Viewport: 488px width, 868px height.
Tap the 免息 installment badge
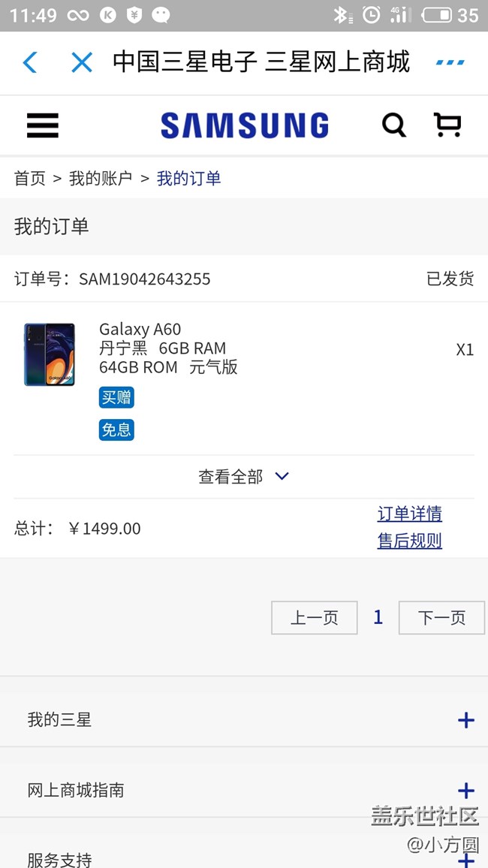tap(116, 429)
